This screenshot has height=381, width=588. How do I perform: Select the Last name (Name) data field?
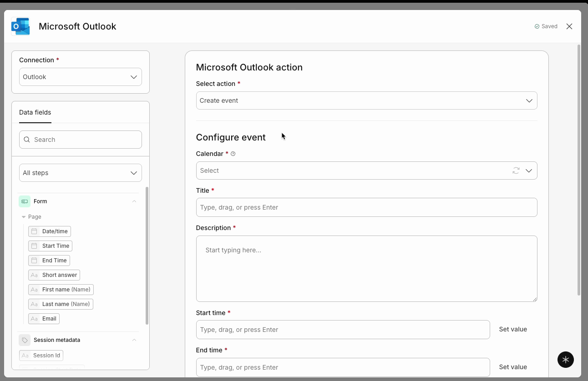pos(61,304)
